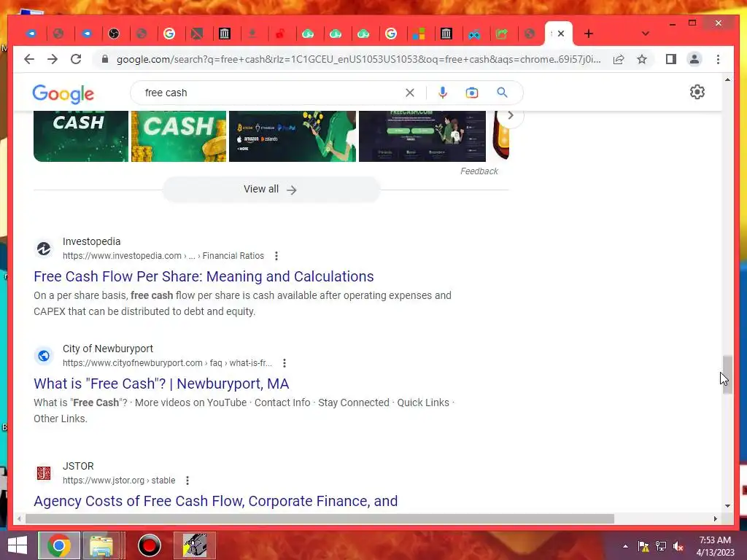Open Agency Costs of Free Cash Flow link
The width and height of the screenshot is (747, 560).
(215, 501)
